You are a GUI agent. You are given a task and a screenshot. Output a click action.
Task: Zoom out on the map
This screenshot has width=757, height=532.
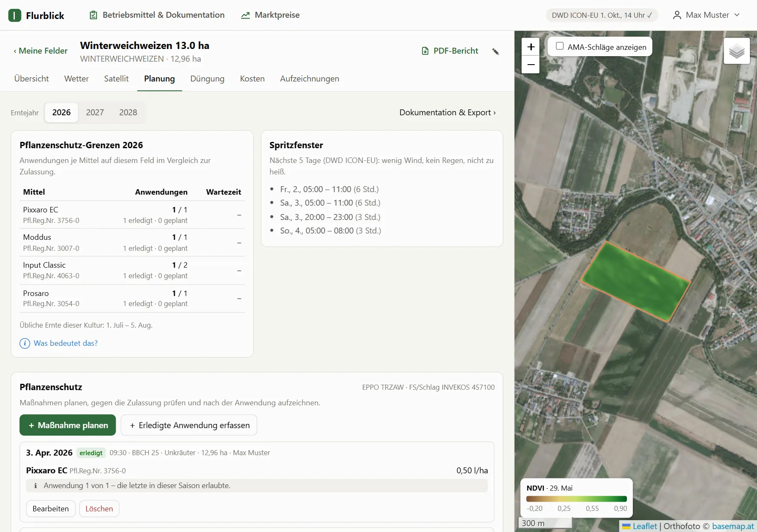(x=531, y=65)
